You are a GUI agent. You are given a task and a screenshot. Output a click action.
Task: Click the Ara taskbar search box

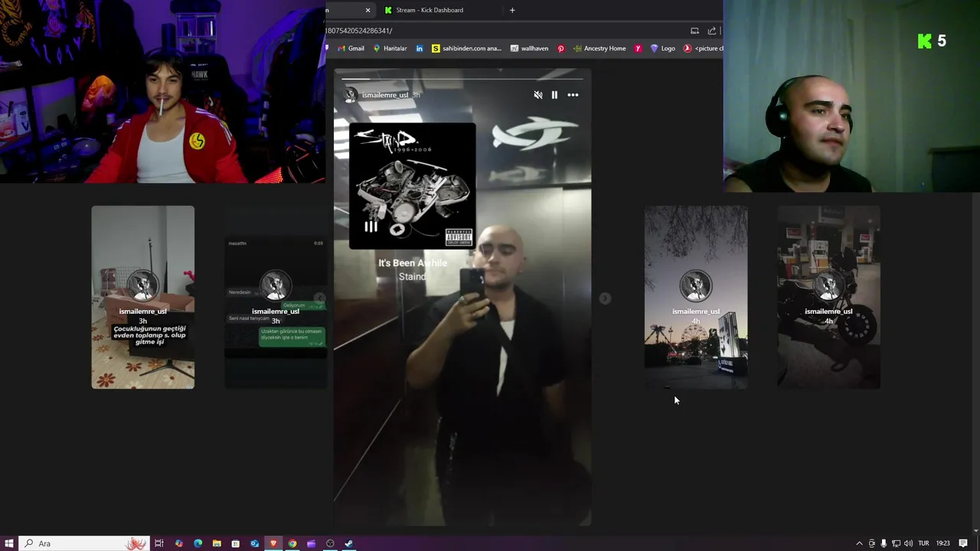click(x=83, y=543)
